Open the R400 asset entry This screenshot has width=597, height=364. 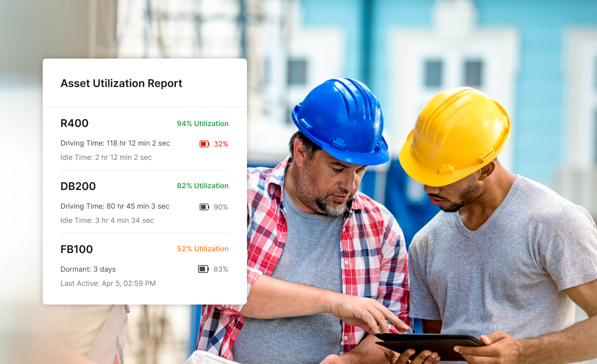point(75,123)
